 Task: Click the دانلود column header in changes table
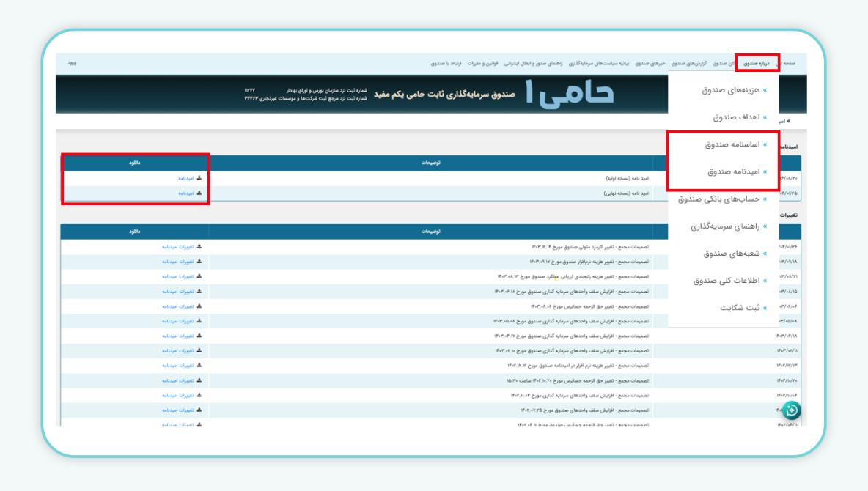tap(135, 232)
